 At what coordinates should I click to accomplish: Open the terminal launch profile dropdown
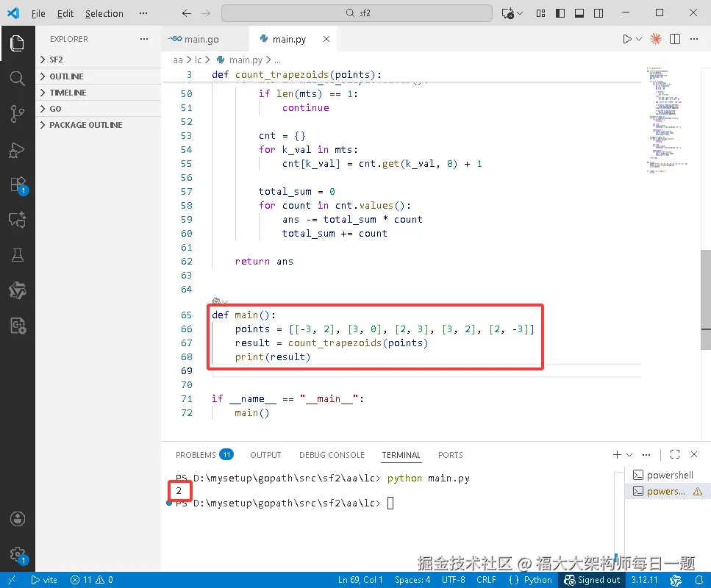(629, 454)
